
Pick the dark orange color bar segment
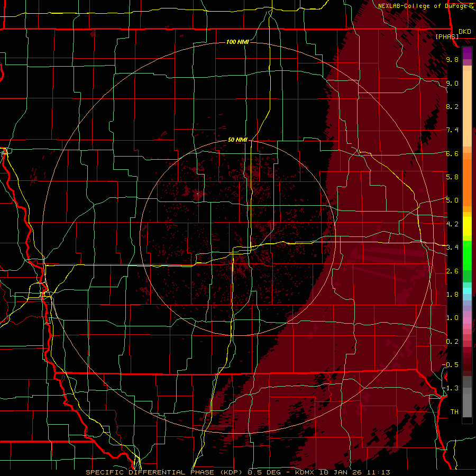click(x=467, y=182)
